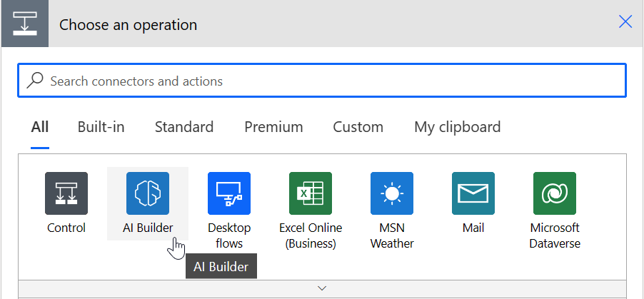Screen dimensions: 644x299
Task: Choose the Microsoft Dataverse connector icon
Action: (555, 193)
